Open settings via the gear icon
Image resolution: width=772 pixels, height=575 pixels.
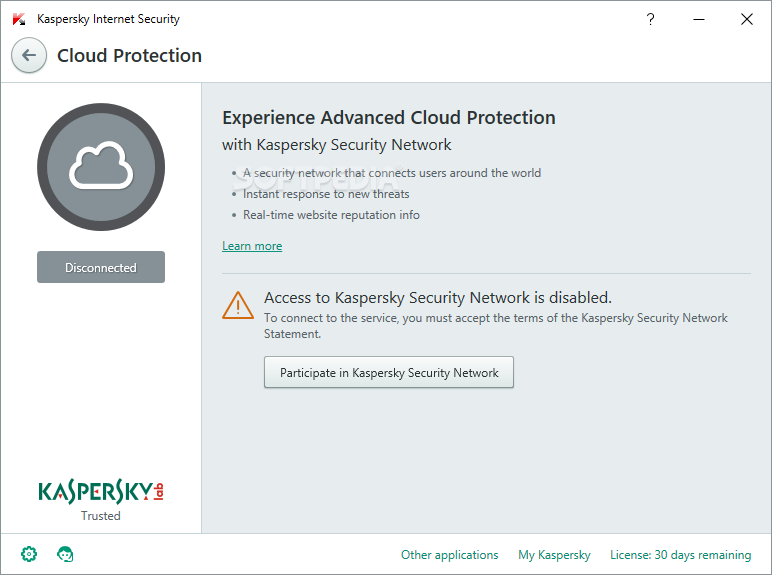point(29,554)
